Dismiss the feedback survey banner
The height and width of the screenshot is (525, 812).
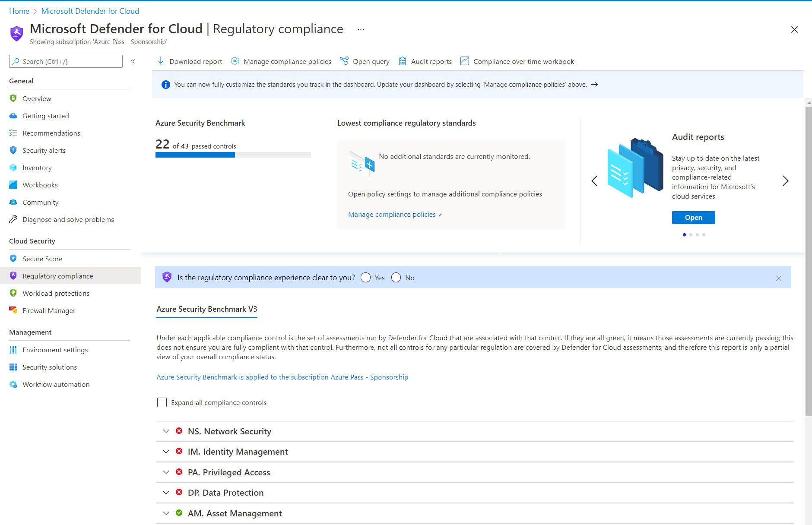[779, 278]
